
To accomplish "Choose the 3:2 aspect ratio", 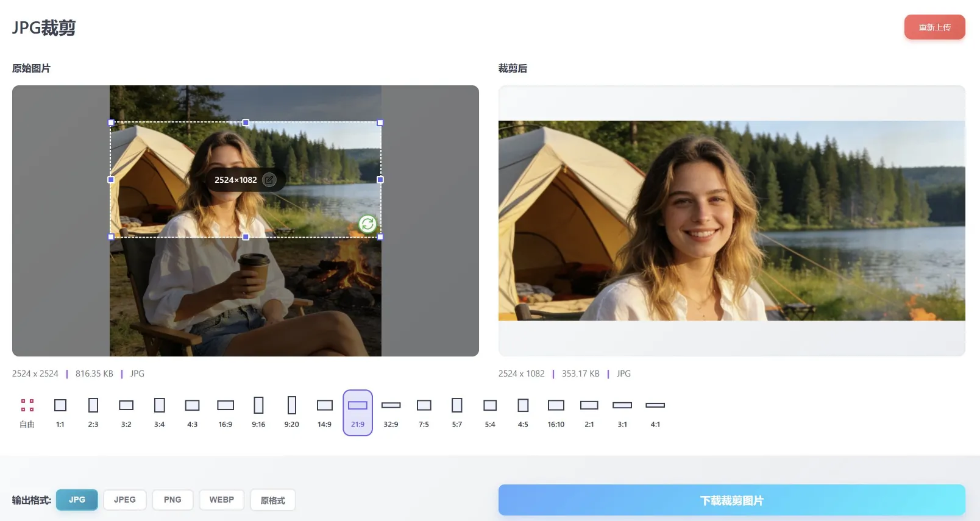I will point(126,413).
